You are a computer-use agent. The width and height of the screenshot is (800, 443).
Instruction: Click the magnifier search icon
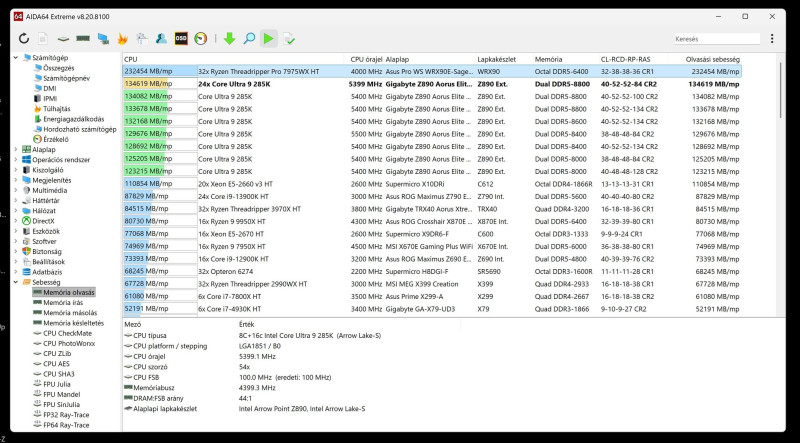coord(249,39)
